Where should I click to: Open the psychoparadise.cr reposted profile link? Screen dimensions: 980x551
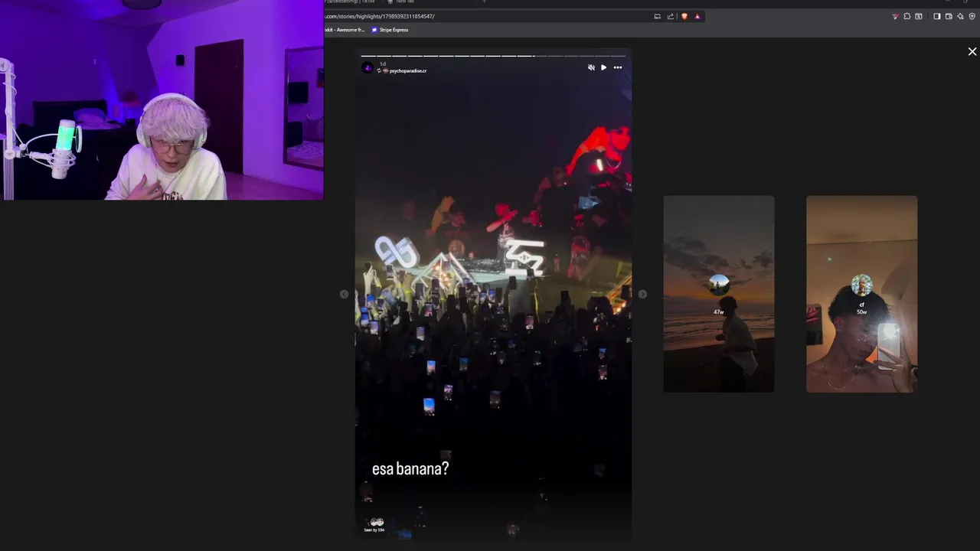[408, 70]
